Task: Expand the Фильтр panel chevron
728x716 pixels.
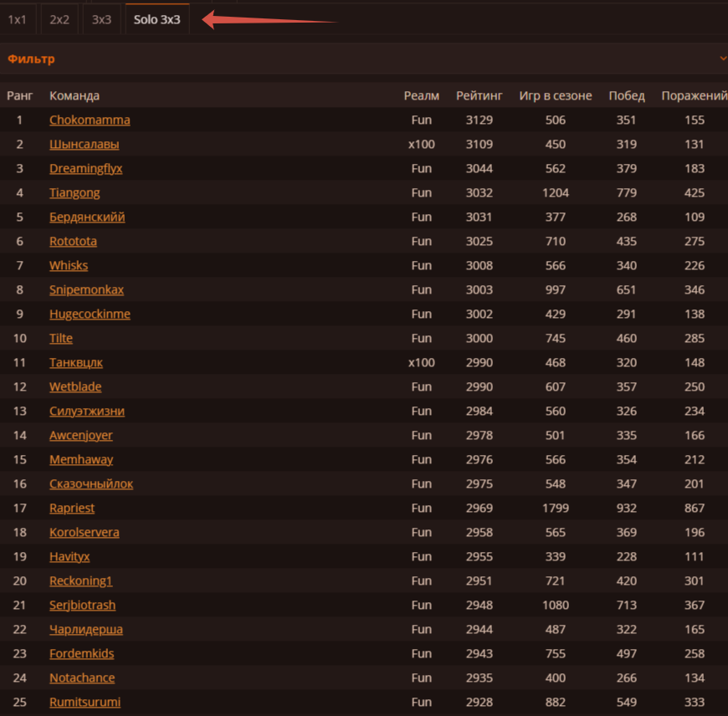Action: coord(722,59)
